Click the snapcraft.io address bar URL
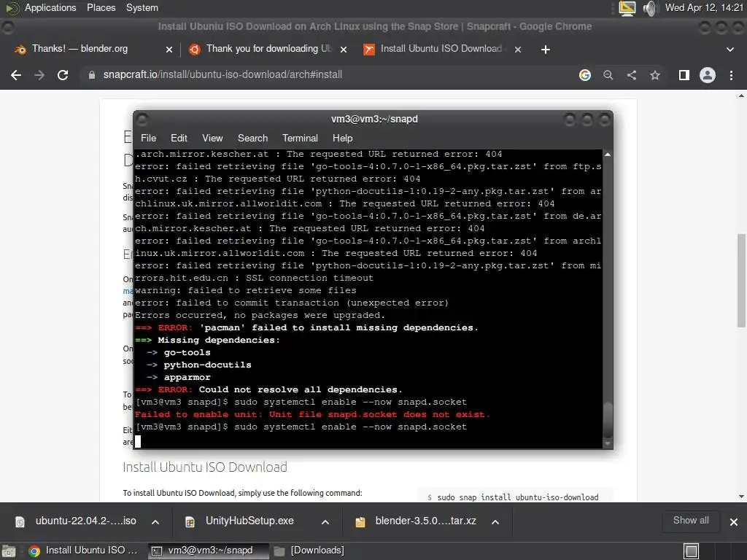This screenshot has width=747, height=560. click(x=222, y=75)
